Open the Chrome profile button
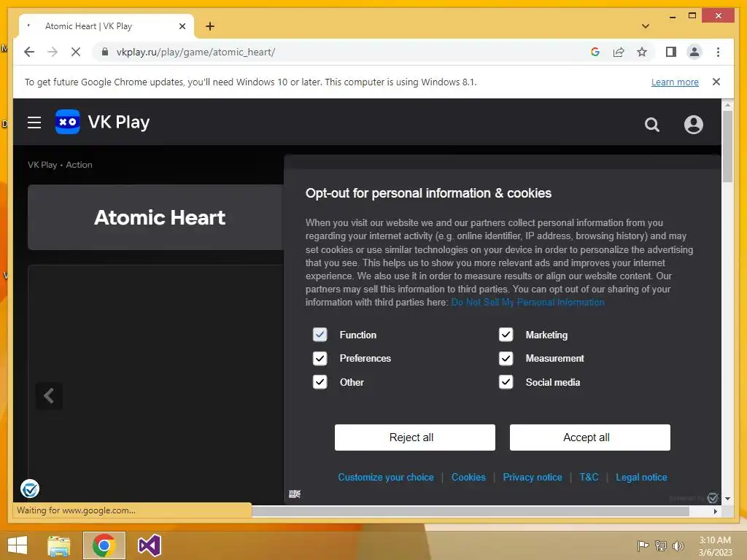Screen dimensions: 747x560 694,52
